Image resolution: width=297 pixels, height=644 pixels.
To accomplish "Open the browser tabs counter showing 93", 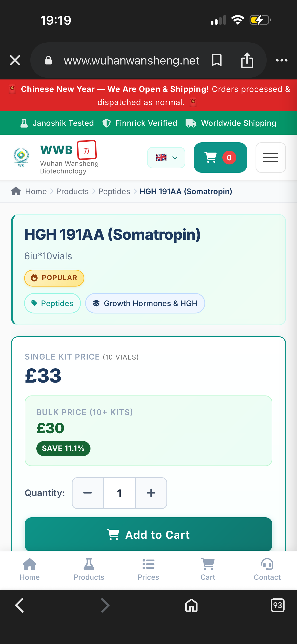I will tap(277, 605).
